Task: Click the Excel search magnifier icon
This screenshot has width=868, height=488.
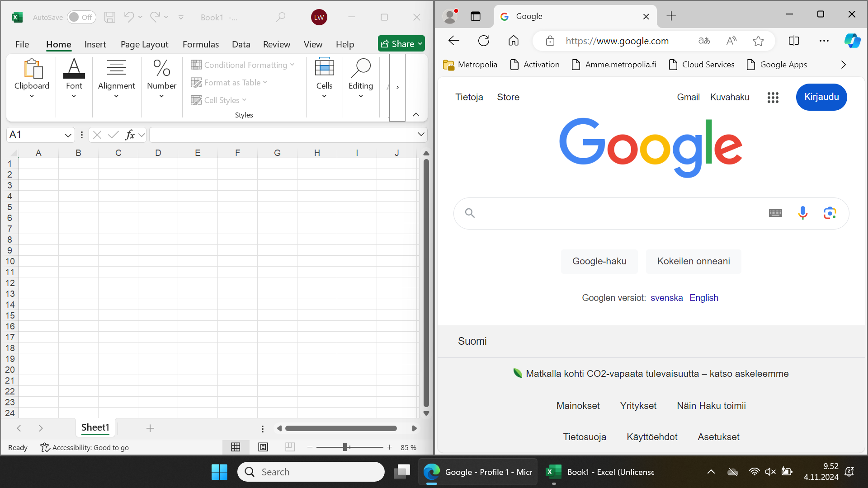Action: tap(281, 17)
